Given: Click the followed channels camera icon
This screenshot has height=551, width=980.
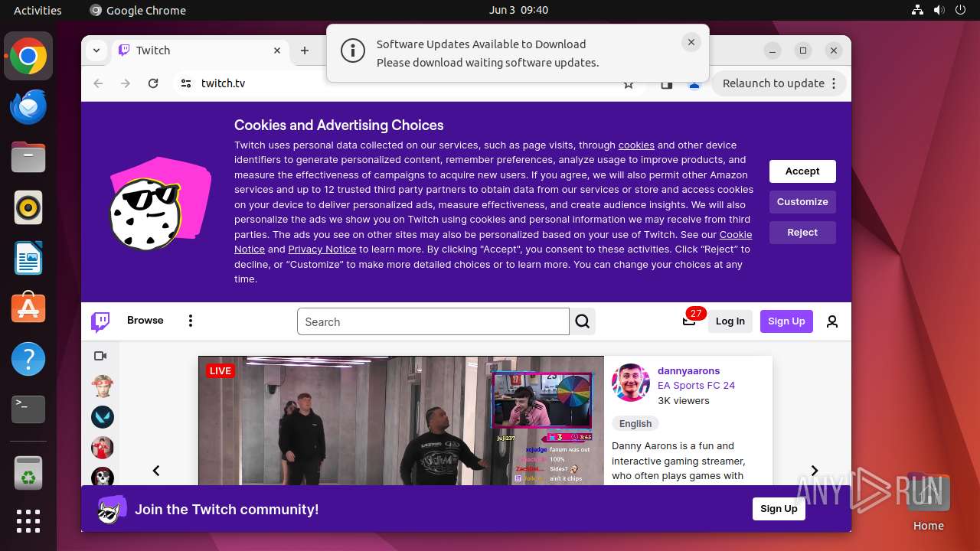Looking at the screenshot, I should click(100, 356).
